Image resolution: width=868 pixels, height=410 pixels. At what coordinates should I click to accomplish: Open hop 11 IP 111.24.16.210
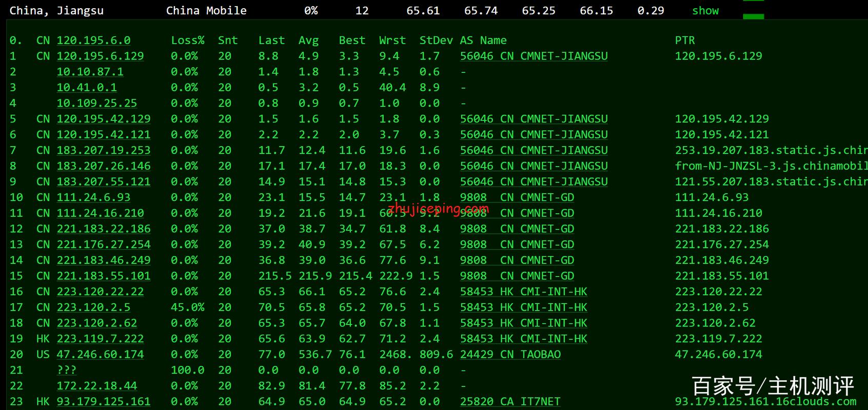[100, 213]
